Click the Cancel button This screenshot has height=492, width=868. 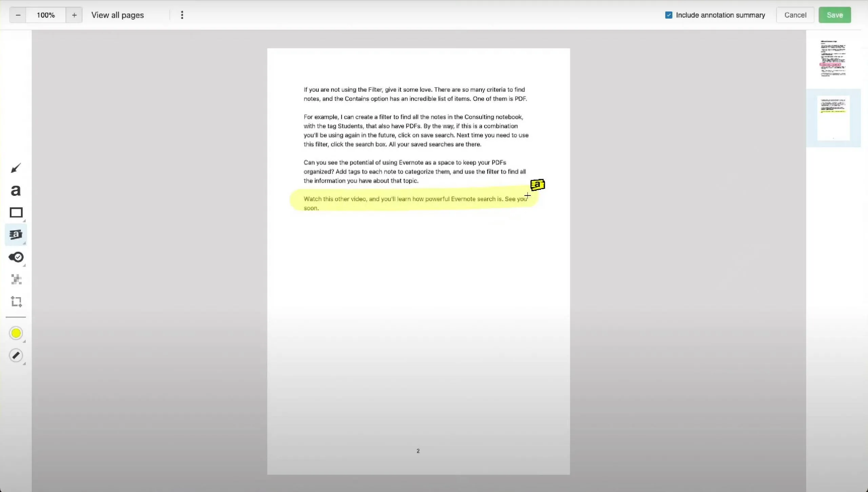[x=796, y=15]
